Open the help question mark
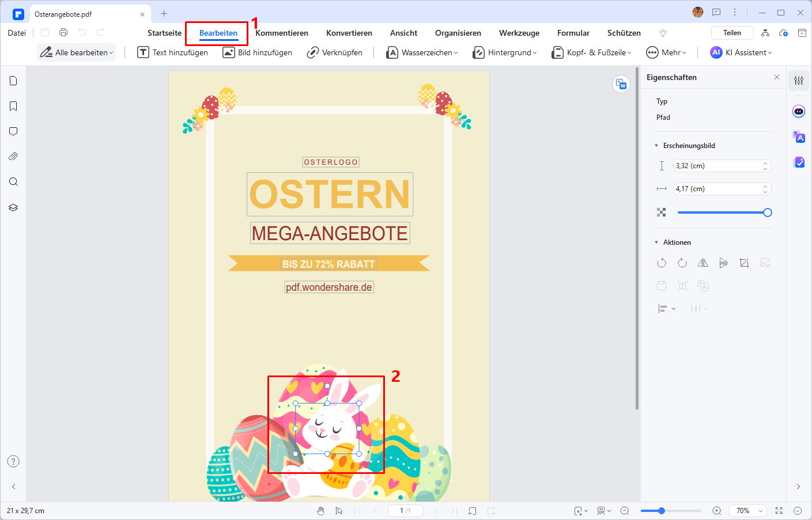 (x=13, y=461)
